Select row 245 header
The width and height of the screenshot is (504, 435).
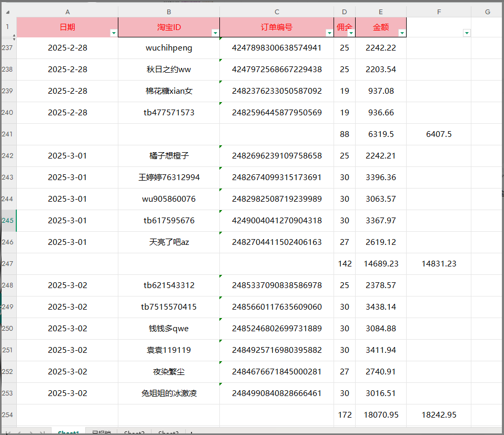pos(8,221)
